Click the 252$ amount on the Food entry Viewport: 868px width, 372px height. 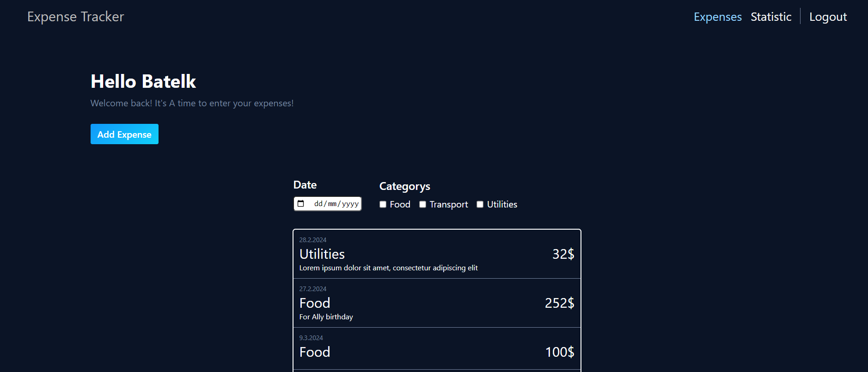(x=559, y=304)
